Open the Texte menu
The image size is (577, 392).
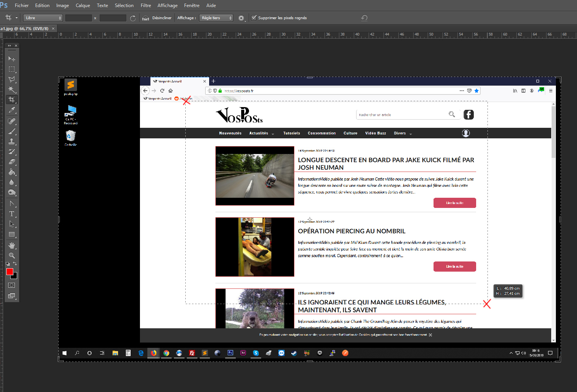pos(102,5)
